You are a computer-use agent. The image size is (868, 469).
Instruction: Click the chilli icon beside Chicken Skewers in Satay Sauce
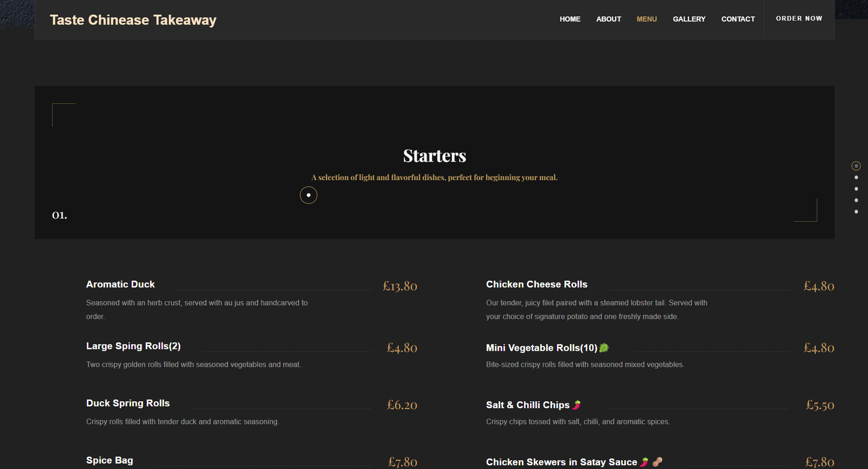pyautogui.click(x=644, y=462)
